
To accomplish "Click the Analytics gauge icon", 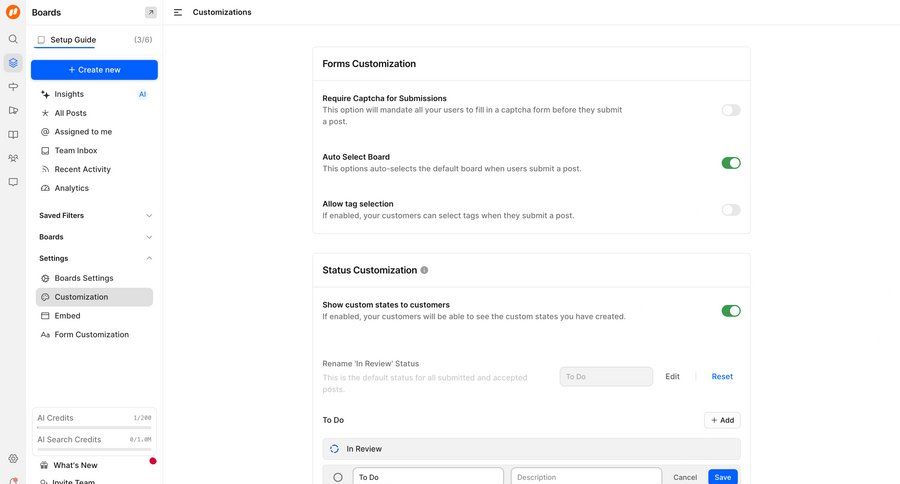I will (45, 188).
